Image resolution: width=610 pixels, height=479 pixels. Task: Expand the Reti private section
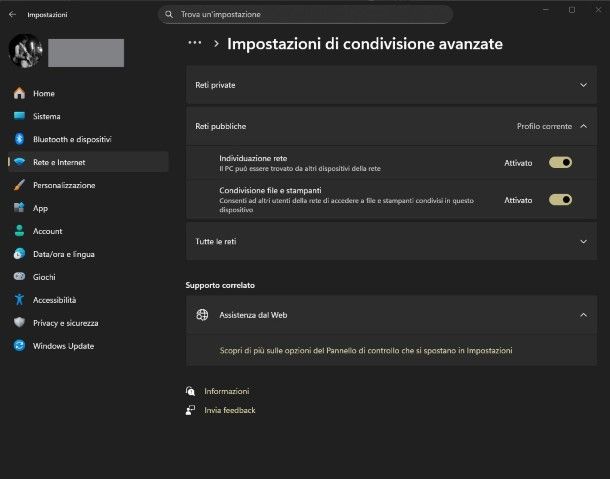[584, 85]
